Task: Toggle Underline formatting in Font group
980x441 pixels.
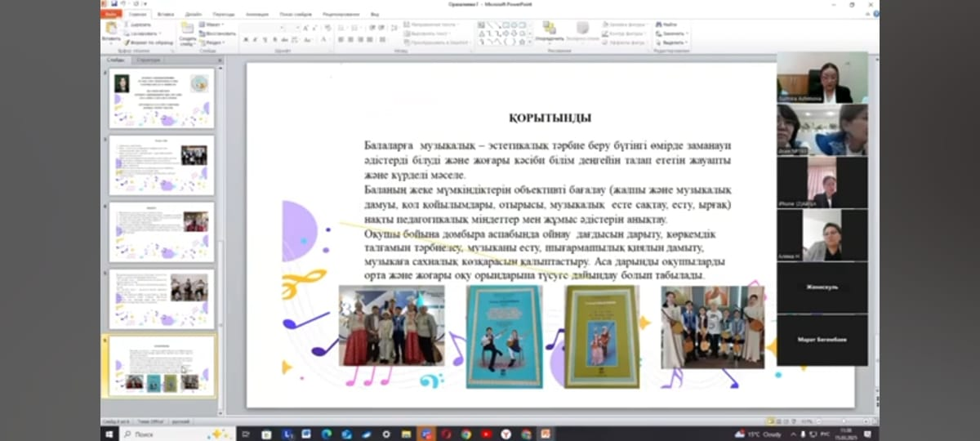Action: pos(264,39)
